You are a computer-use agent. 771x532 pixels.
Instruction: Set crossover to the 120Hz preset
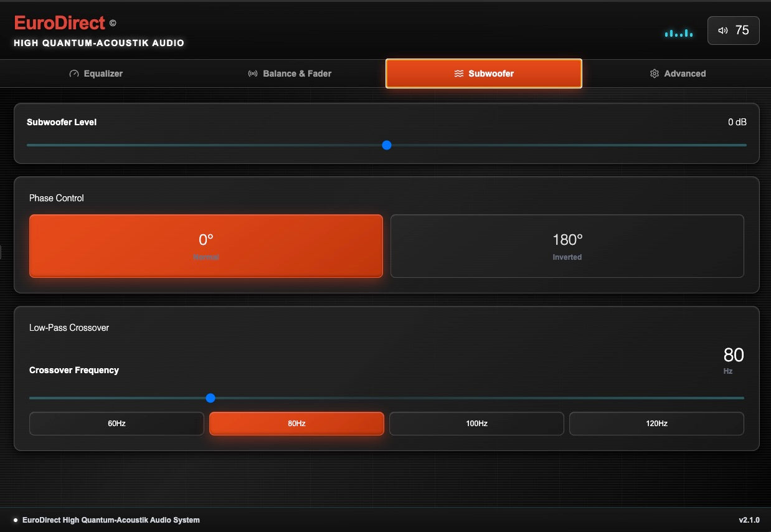[x=656, y=424]
